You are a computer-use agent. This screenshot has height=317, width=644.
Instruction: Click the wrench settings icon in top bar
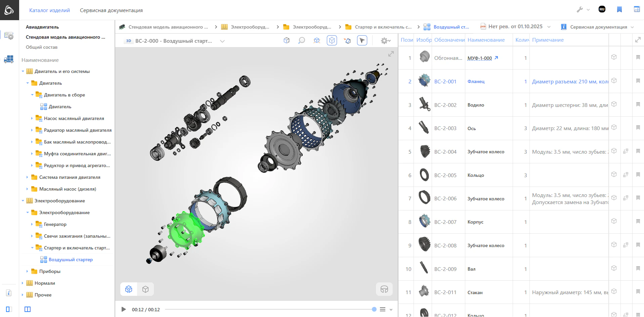(x=580, y=10)
